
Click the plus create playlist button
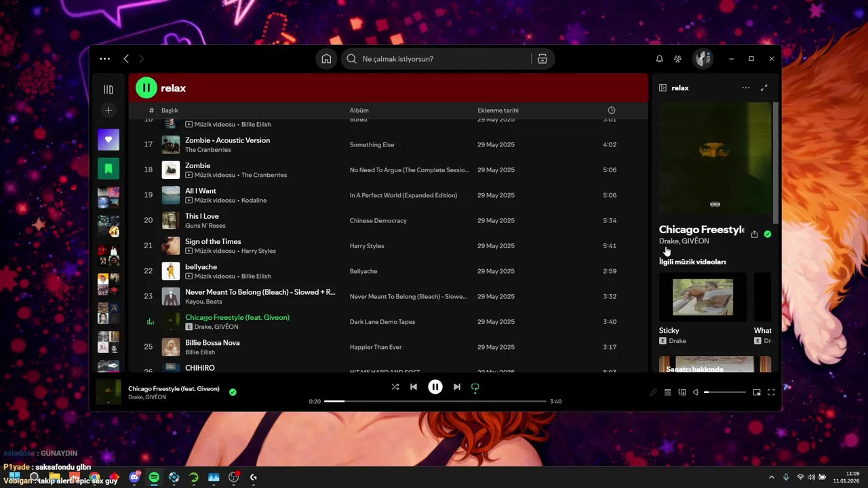click(x=108, y=110)
